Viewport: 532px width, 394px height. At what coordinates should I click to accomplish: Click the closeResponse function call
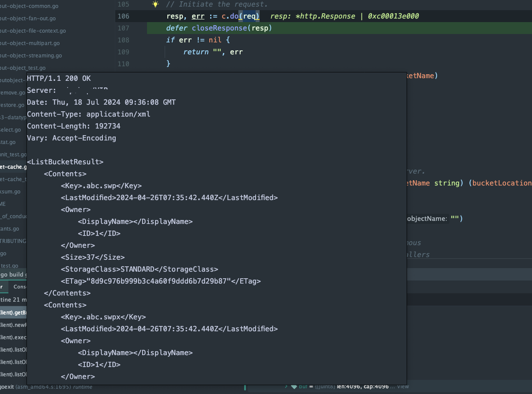coord(219,28)
